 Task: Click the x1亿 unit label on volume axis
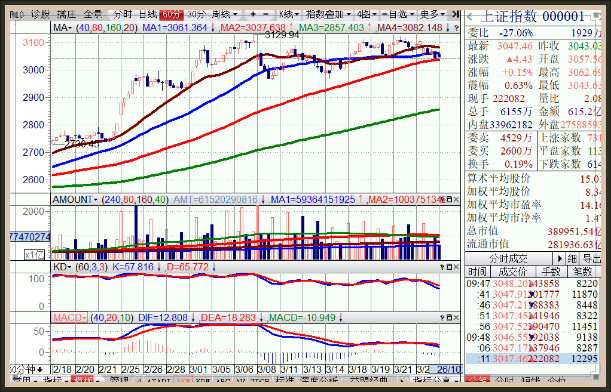34,255
